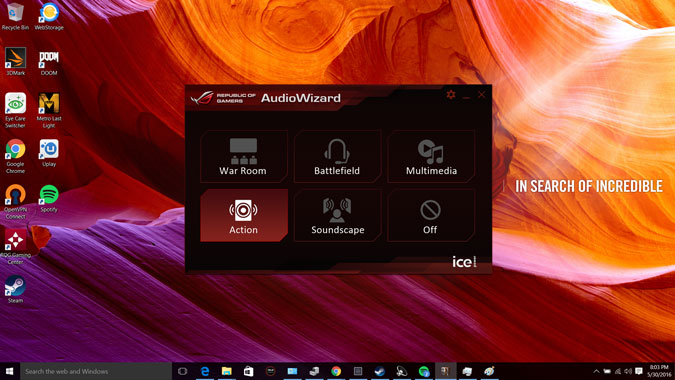Image resolution: width=675 pixels, height=380 pixels.
Task: Open OpenVPN Connect shortcut
Action: (15, 202)
